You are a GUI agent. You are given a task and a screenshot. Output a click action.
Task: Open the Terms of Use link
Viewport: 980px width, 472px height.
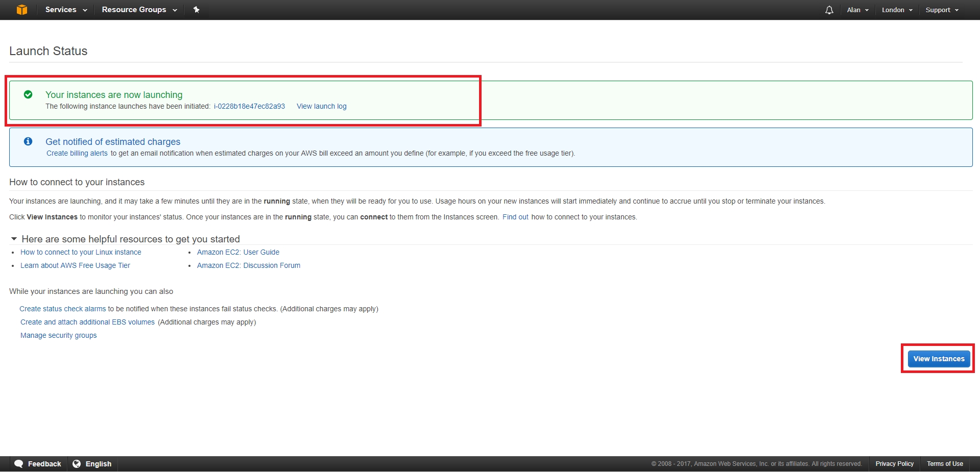coord(945,464)
